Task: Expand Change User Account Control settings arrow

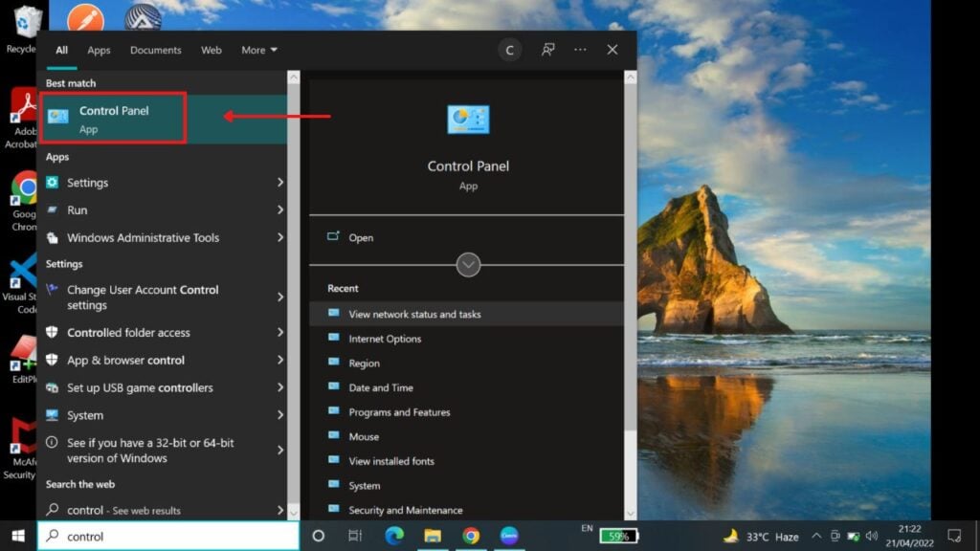Action: [x=280, y=298]
